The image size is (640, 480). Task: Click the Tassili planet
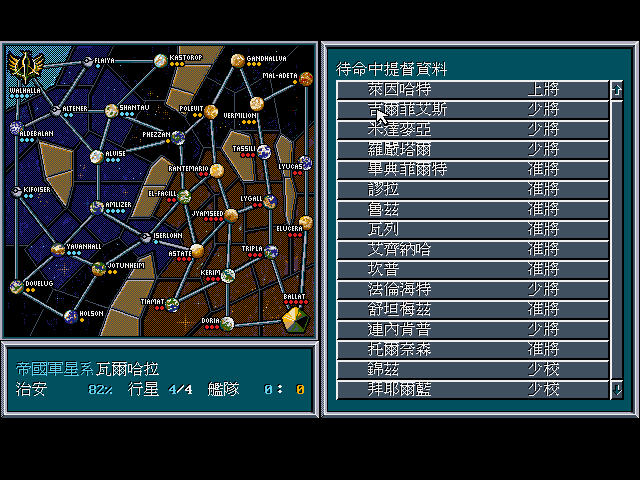click(264, 152)
